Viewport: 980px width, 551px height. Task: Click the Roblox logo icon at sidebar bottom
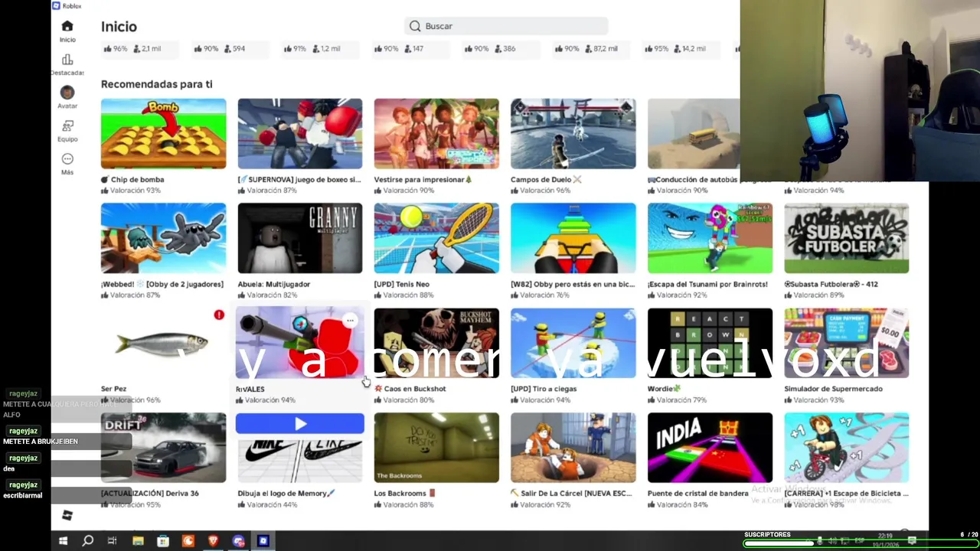click(67, 516)
